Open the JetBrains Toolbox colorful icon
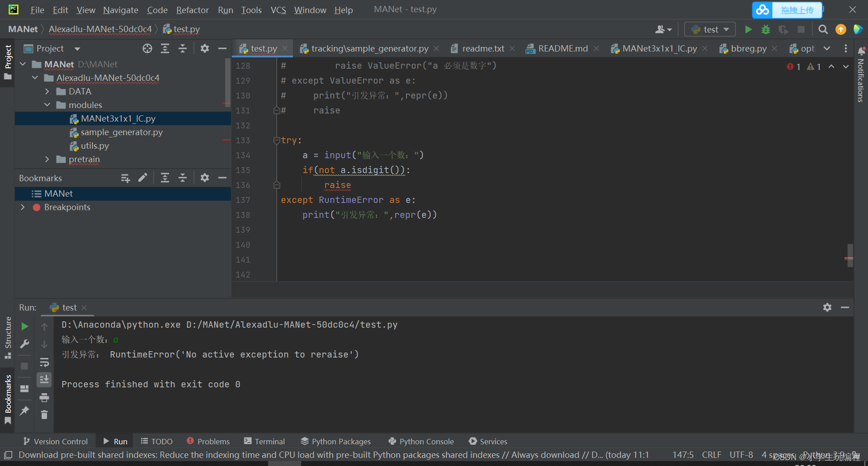Screen dimensions: 868x466 pyautogui.click(x=858, y=29)
